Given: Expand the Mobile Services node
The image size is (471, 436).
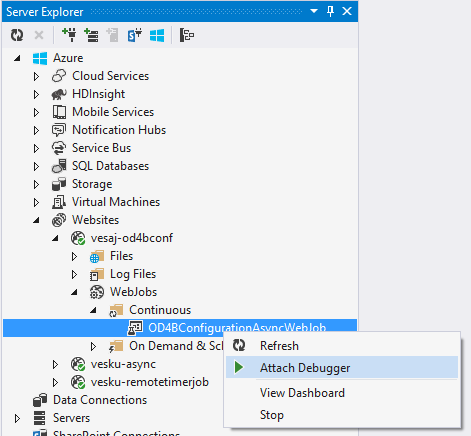Looking at the screenshot, I should click(x=36, y=112).
